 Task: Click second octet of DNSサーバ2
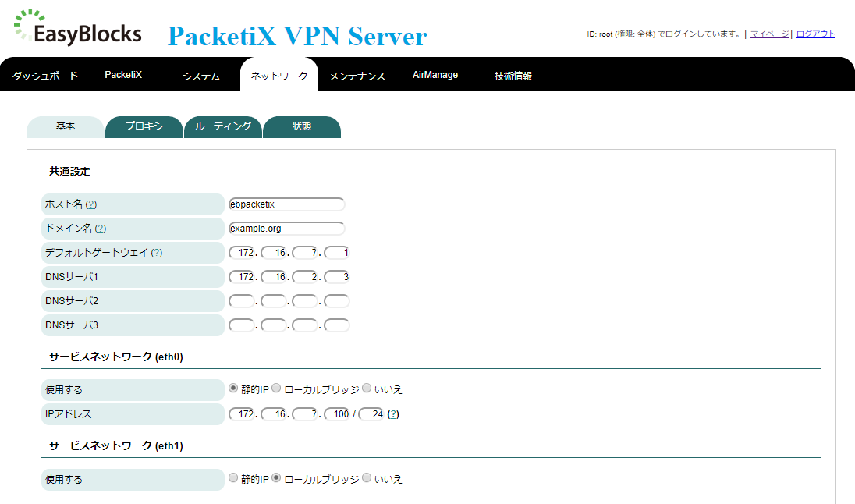274,300
